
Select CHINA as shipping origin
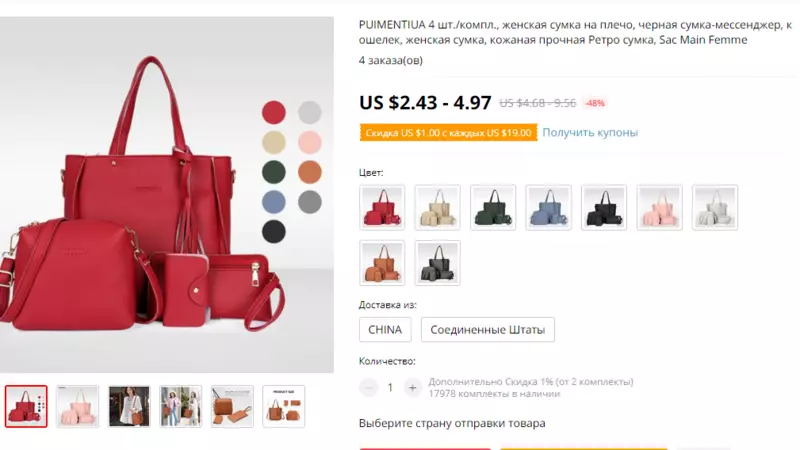[385, 330]
